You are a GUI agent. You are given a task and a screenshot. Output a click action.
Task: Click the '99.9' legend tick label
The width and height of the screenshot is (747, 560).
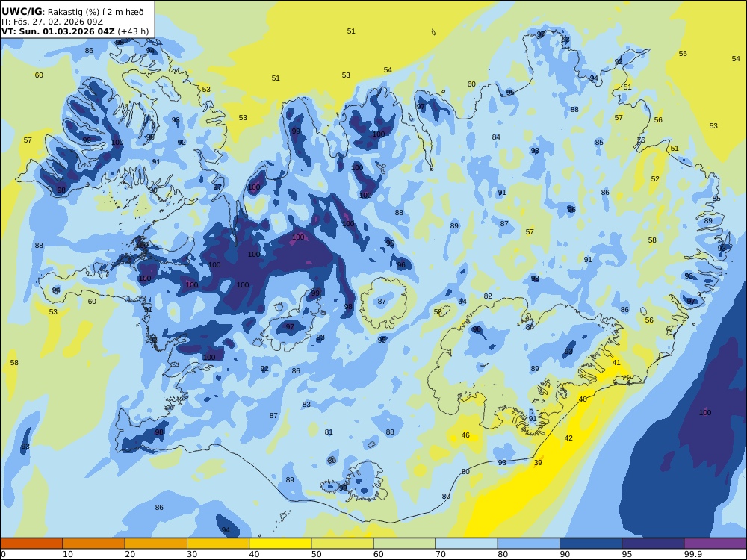pyautogui.click(x=692, y=554)
